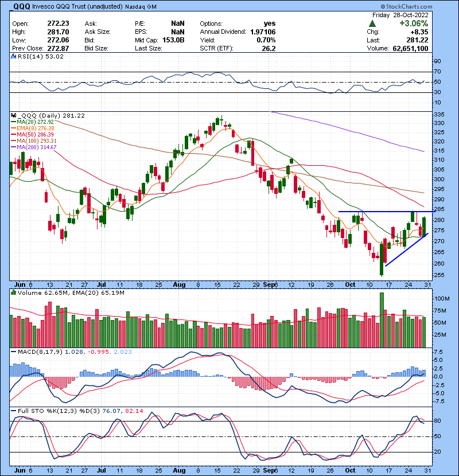The image size is (459, 476).
Task: Click the last green candlestick on the price chart
Action: pos(424,227)
